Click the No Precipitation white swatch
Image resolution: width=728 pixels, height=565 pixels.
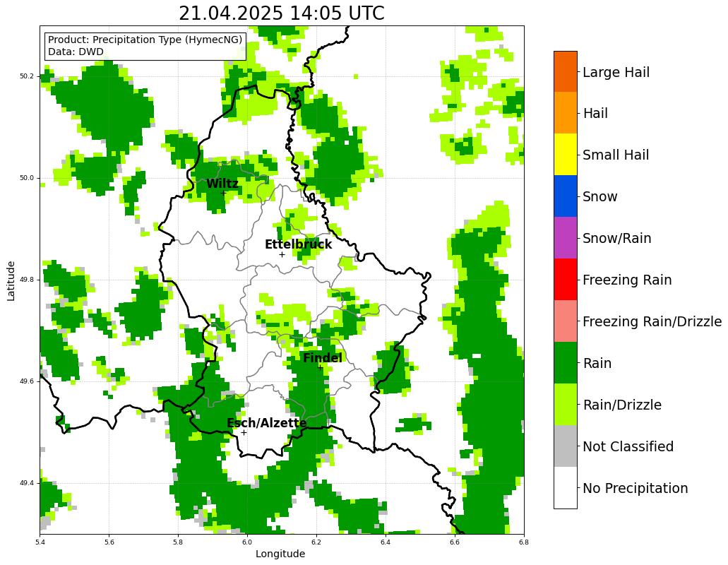pyautogui.click(x=565, y=487)
